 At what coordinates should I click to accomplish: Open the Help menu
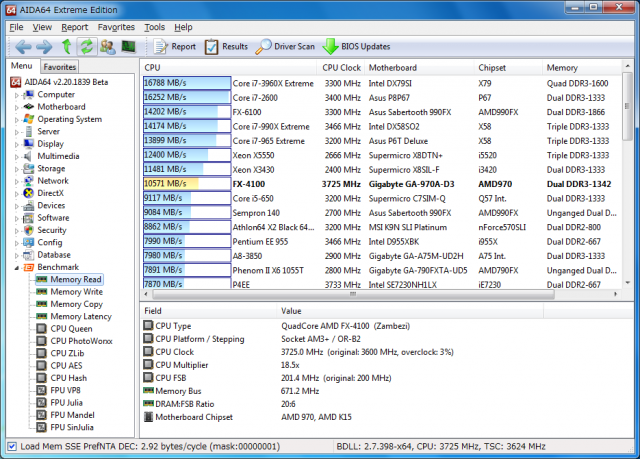(x=183, y=27)
